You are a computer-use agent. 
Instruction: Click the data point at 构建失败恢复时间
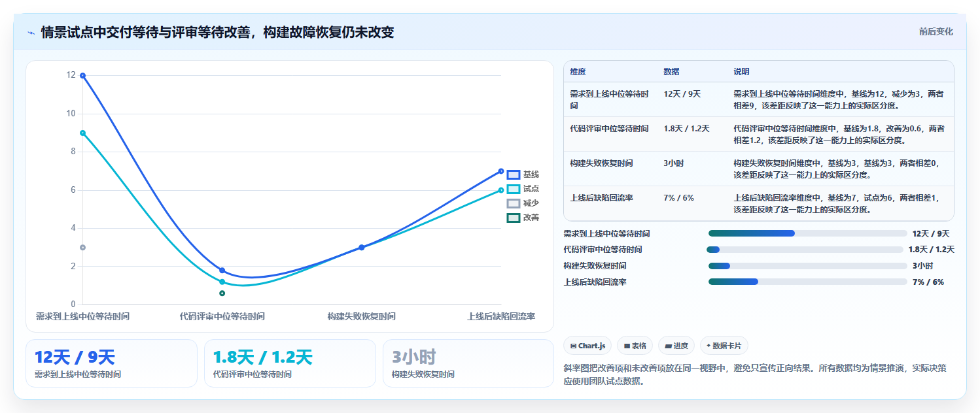(362, 248)
